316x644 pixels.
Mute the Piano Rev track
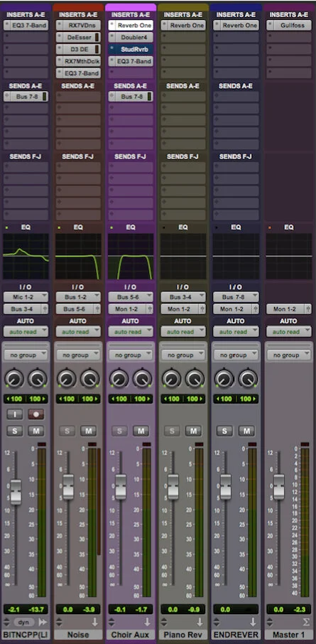[x=193, y=431]
